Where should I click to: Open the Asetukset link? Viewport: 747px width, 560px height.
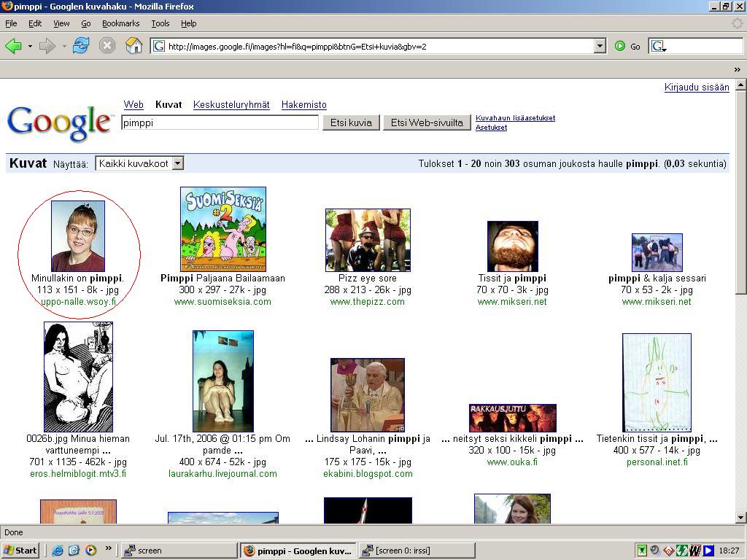pos(491,127)
